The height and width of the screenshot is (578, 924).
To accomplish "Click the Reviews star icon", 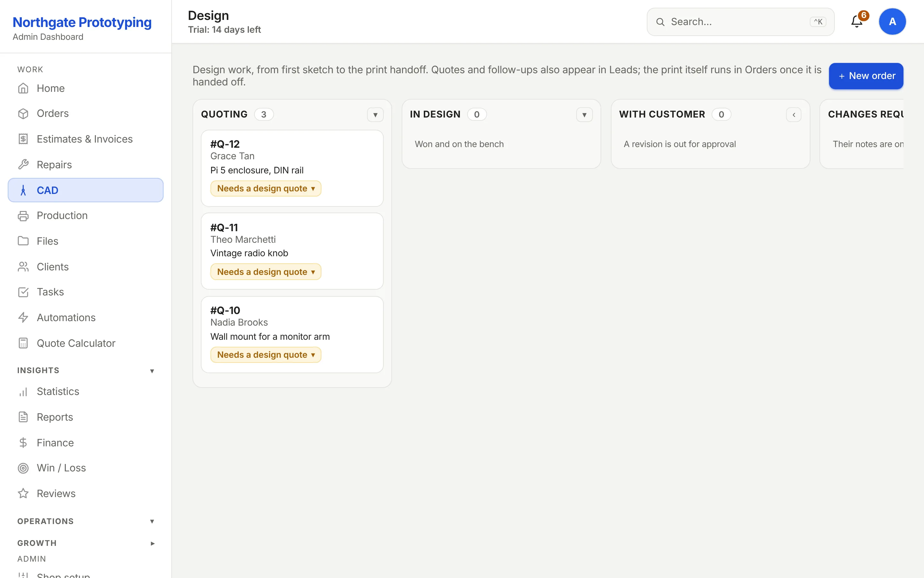I will (23, 494).
